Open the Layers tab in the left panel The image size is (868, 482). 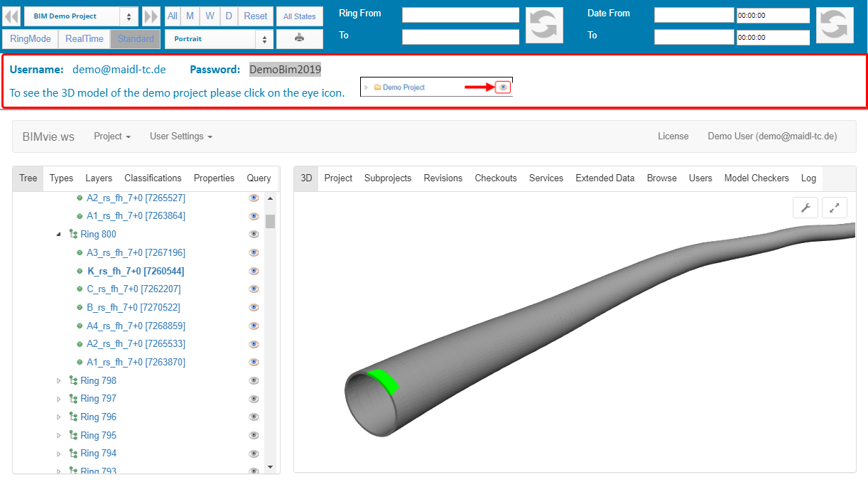click(99, 178)
